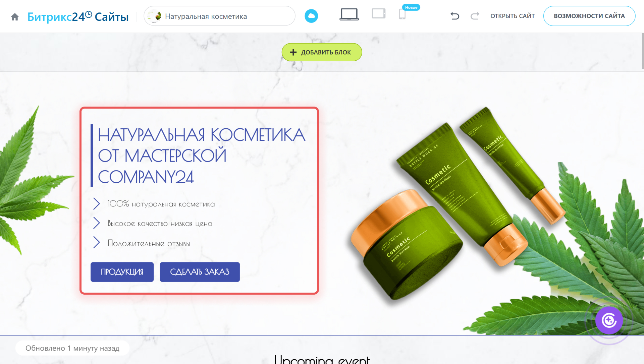Open the Битрикс24 Сайты logo link

pyautogui.click(x=78, y=16)
